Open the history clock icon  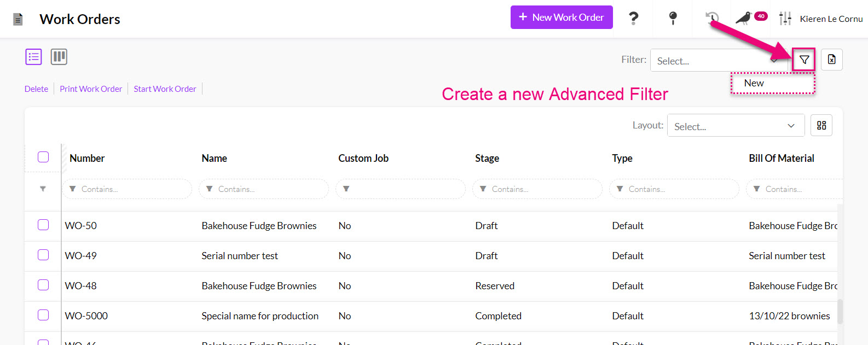(x=712, y=19)
